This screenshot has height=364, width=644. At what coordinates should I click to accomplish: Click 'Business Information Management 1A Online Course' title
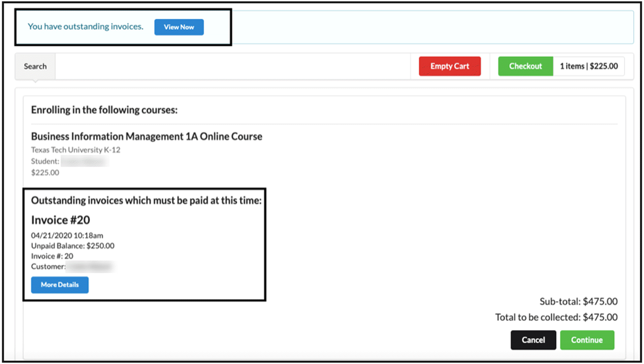pos(146,136)
